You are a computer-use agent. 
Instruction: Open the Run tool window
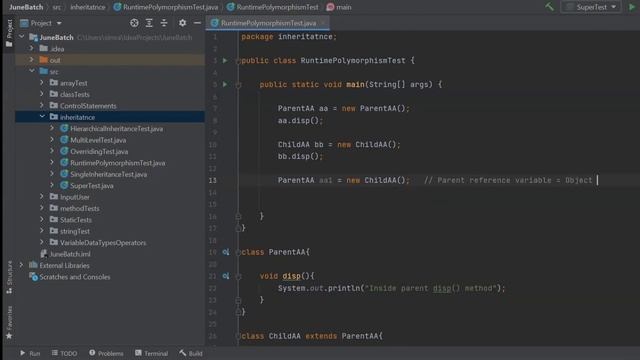point(30,353)
